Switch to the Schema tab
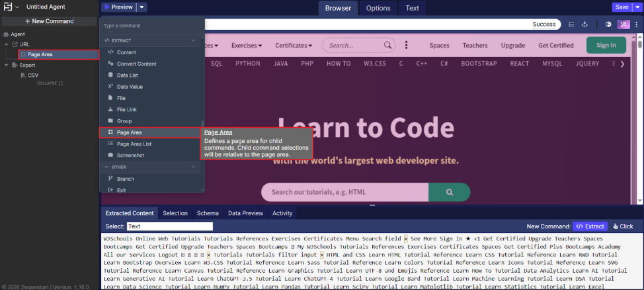This screenshot has height=290, width=644. 208,213
